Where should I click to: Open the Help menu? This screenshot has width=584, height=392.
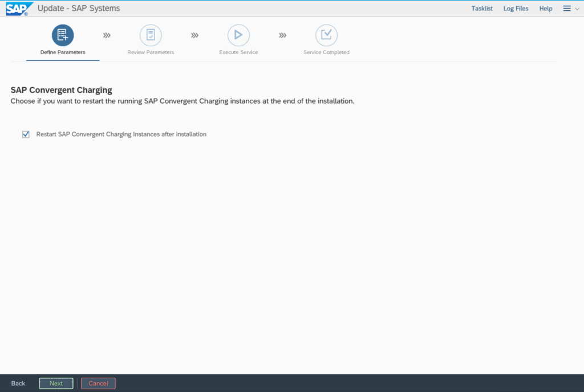546,9
